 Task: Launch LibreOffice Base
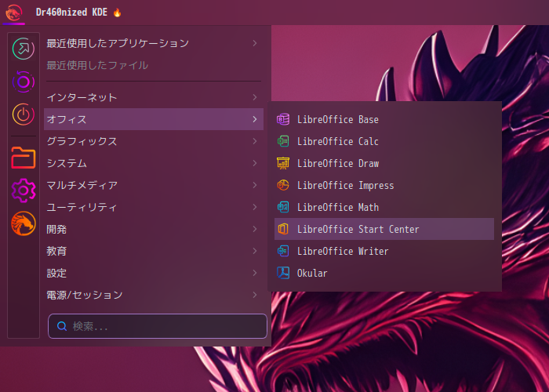(384, 119)
